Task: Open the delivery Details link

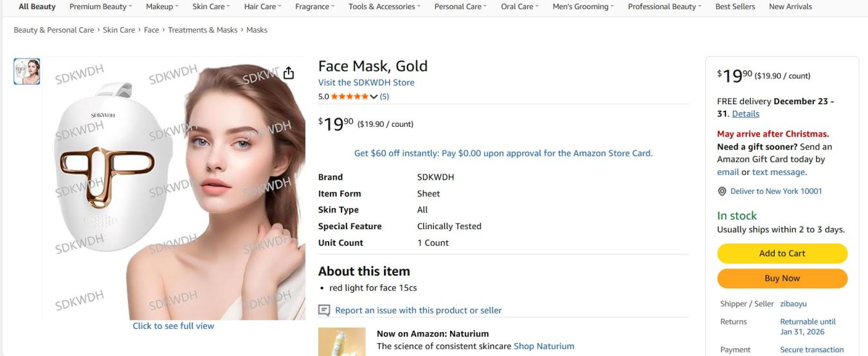Action: (745, 114)
